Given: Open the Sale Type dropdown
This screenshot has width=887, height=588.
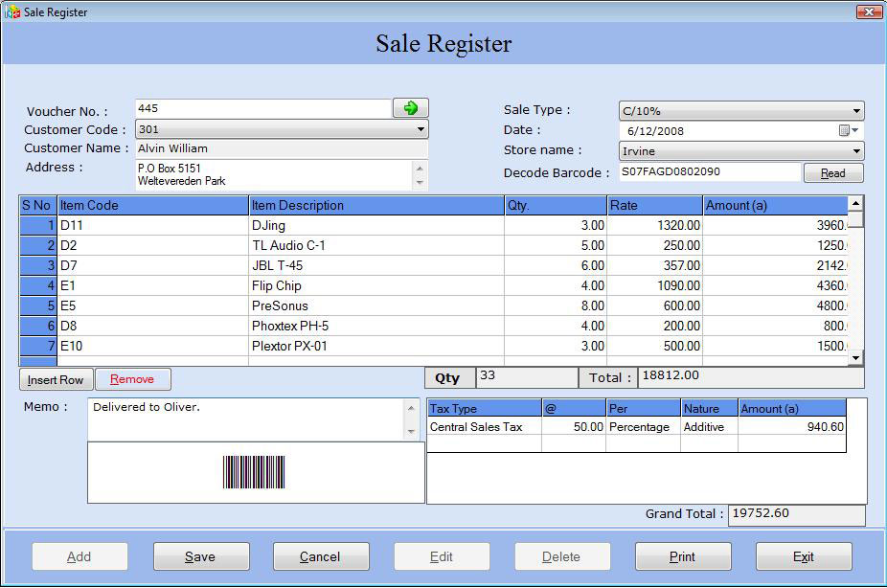Looking at the screenshot, I should click(x=856, y=111).
